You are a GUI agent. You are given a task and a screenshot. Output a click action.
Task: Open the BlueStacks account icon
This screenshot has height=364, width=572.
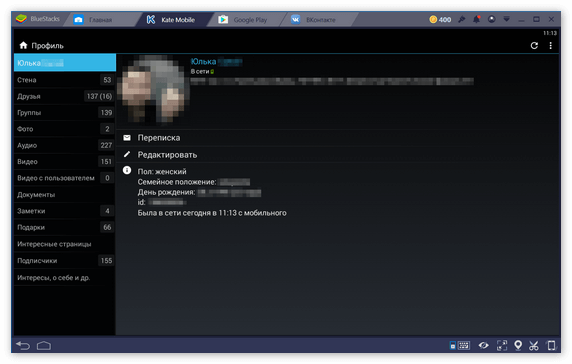click(492, 19)
